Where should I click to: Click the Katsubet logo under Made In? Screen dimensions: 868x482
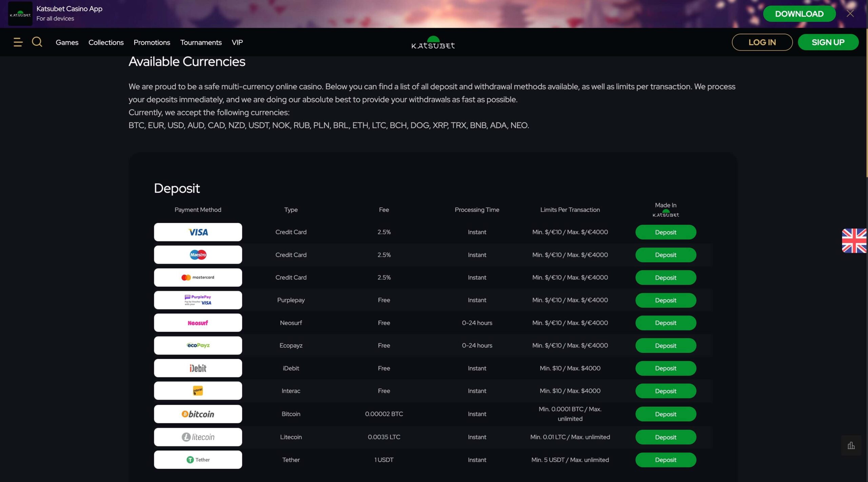pyautogui.click(x=666, y=214)
